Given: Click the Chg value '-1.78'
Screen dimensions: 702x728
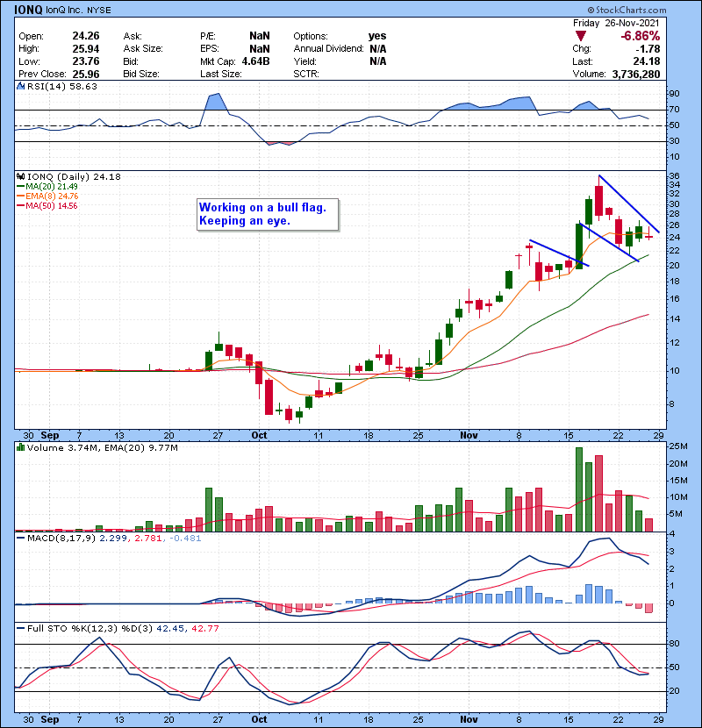Looking at the screenshot, I should click(648, 49).
